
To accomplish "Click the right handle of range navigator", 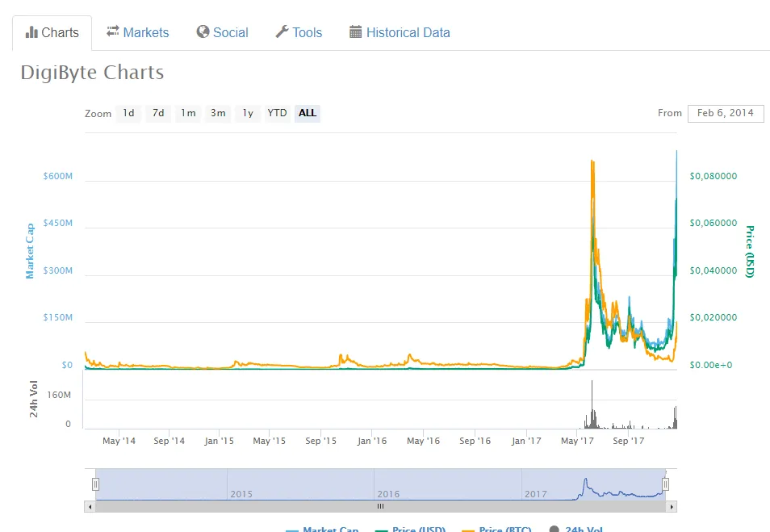I will tap(665, 484).
